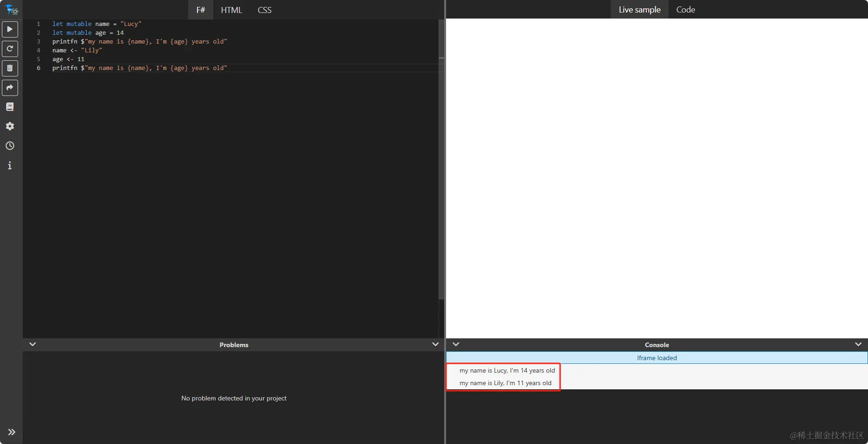Viewport: 868px width, 444px height.
Task: Click the Fable REPL logo icon
Action: [11, 9]
